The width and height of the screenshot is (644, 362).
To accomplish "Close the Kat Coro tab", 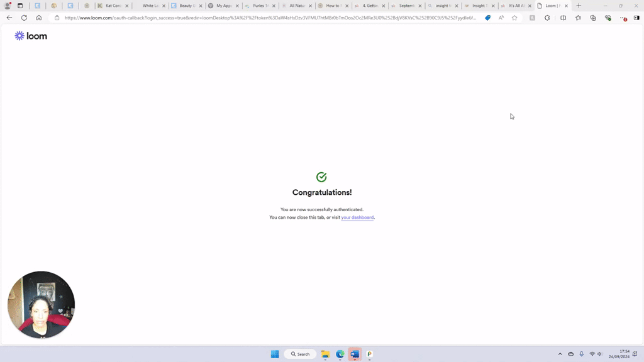I will (x=127, y=6).
